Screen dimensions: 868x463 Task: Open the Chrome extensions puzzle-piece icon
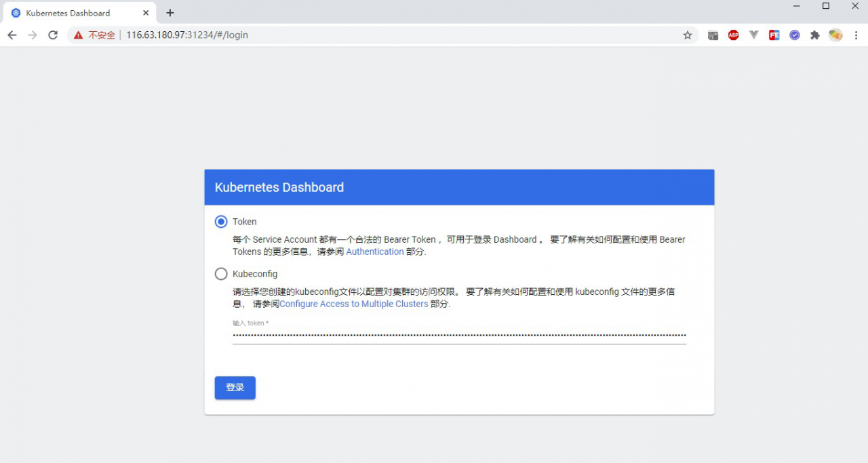coord(814,35)
